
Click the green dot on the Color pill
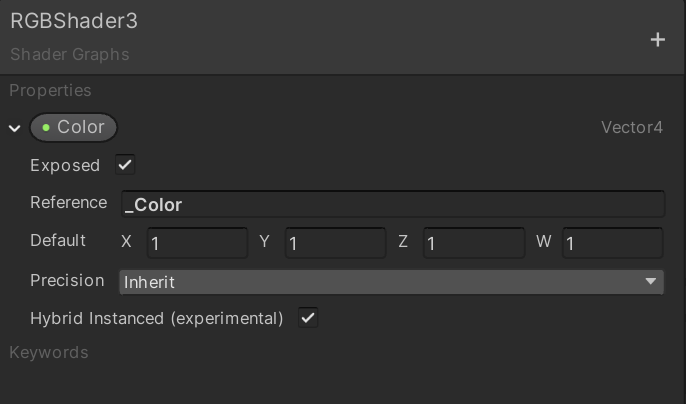(46, 128)
